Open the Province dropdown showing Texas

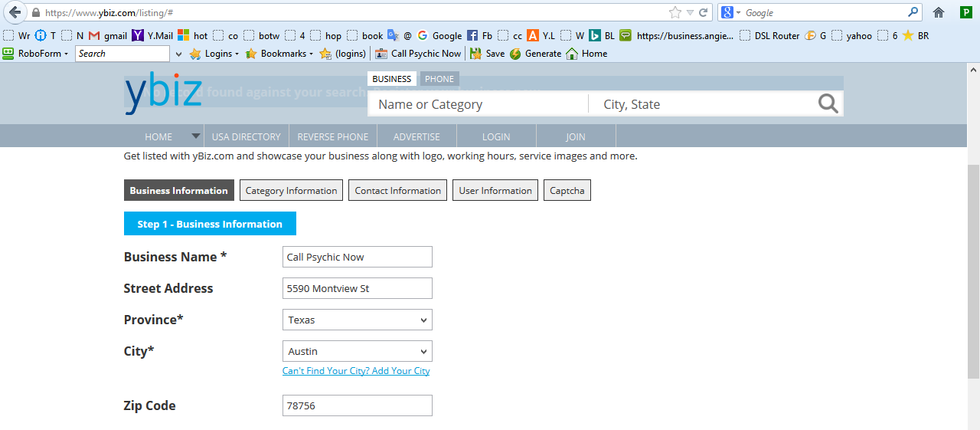coord(358,320)
